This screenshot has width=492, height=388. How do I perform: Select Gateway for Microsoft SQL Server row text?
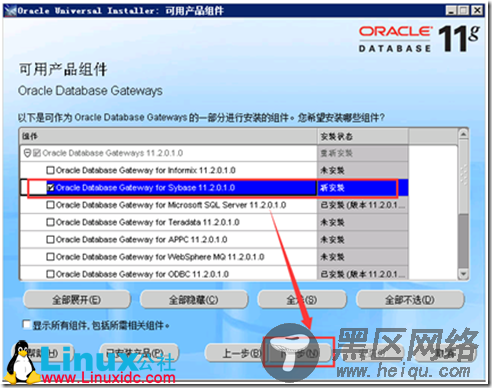(x=171, y=205)
